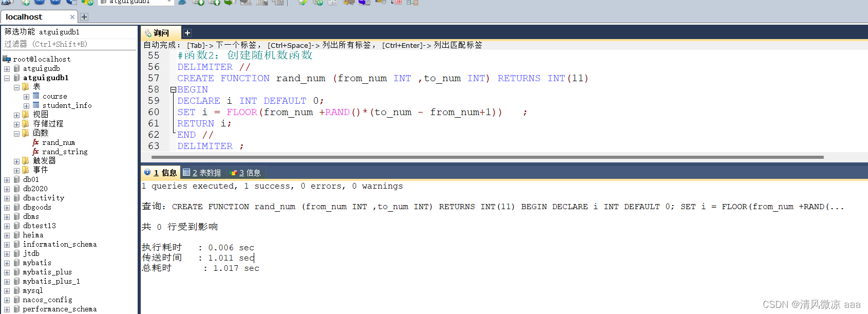Screen dimensions: 868x314
Task: Select the dbms database
Action: point(31,216)
